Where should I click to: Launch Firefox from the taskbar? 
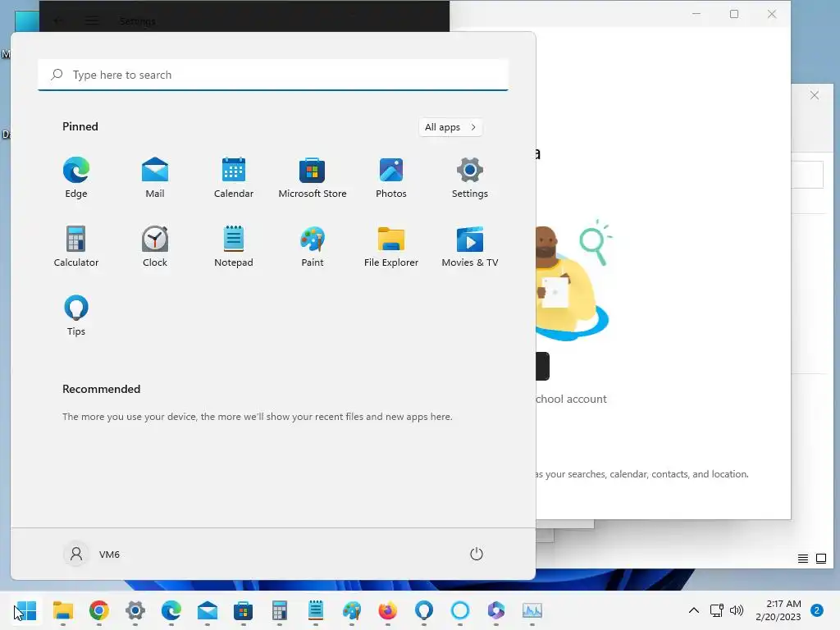click(x=388, y=610)
